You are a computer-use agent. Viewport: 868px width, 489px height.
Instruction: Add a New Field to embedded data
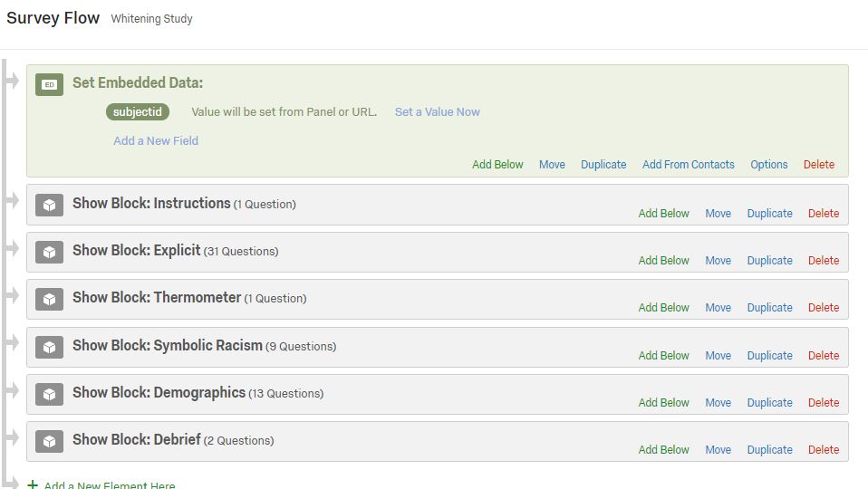click(156, 140)
